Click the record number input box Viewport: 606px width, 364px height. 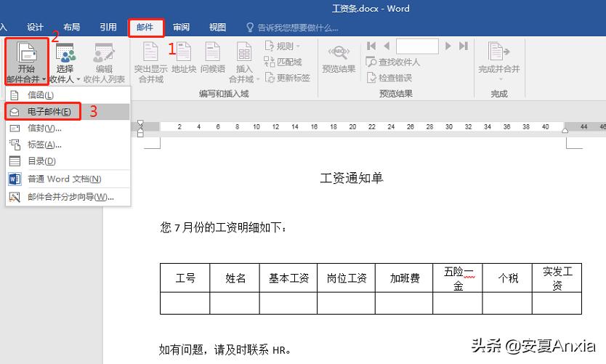[x=417, y=46]
